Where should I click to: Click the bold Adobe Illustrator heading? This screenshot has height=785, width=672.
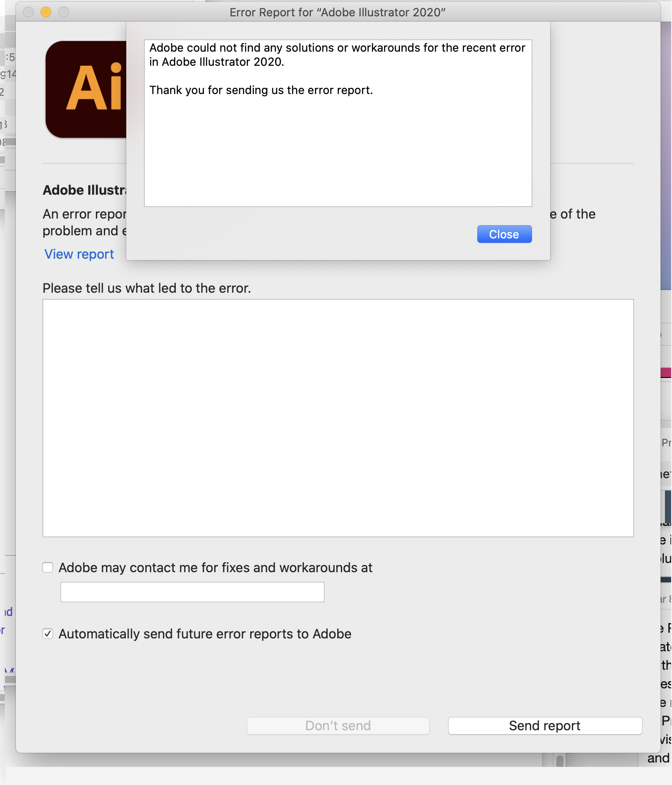[84, 190]
